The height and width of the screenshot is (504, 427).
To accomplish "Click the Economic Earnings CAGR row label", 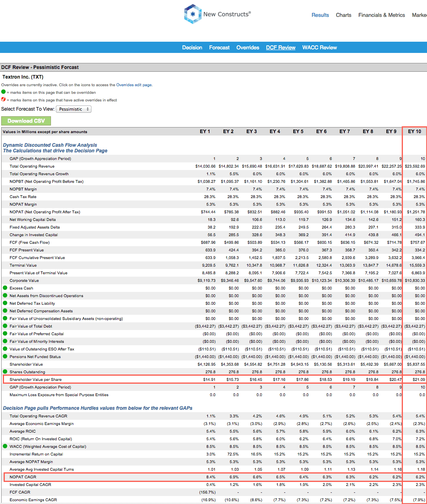I will click(x=33, y=500).
